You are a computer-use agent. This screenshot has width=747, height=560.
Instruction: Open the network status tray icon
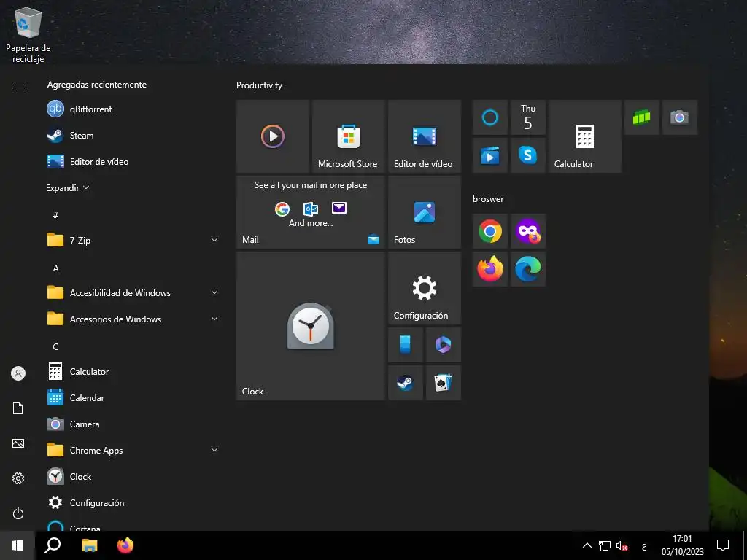(x=605, y=545)
